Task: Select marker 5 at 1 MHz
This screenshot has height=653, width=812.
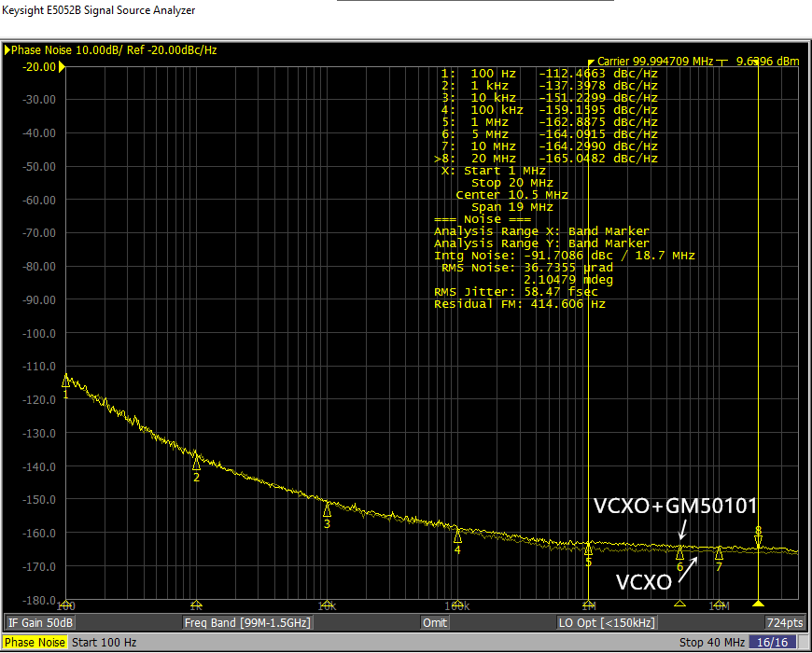Action: [588, 549]
